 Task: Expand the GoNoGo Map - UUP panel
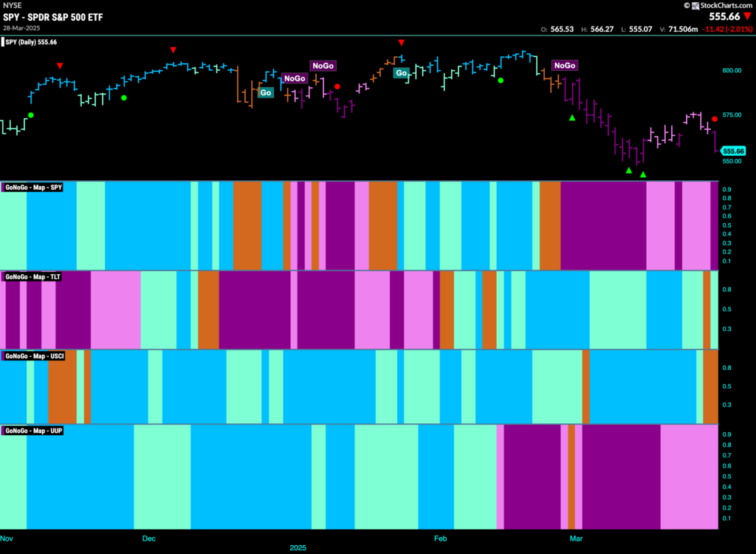click(33, 430)
